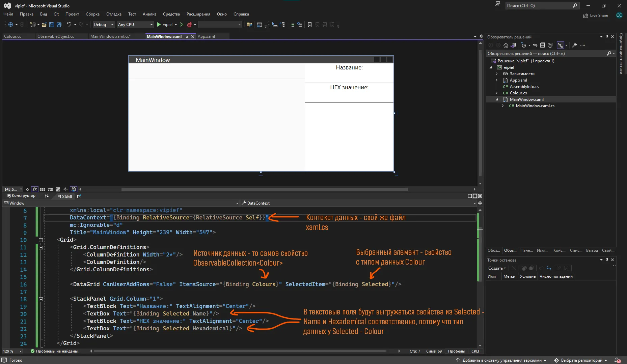Click the notifications bell in status bar
This screenshot has height=364, width=627.
617,360
